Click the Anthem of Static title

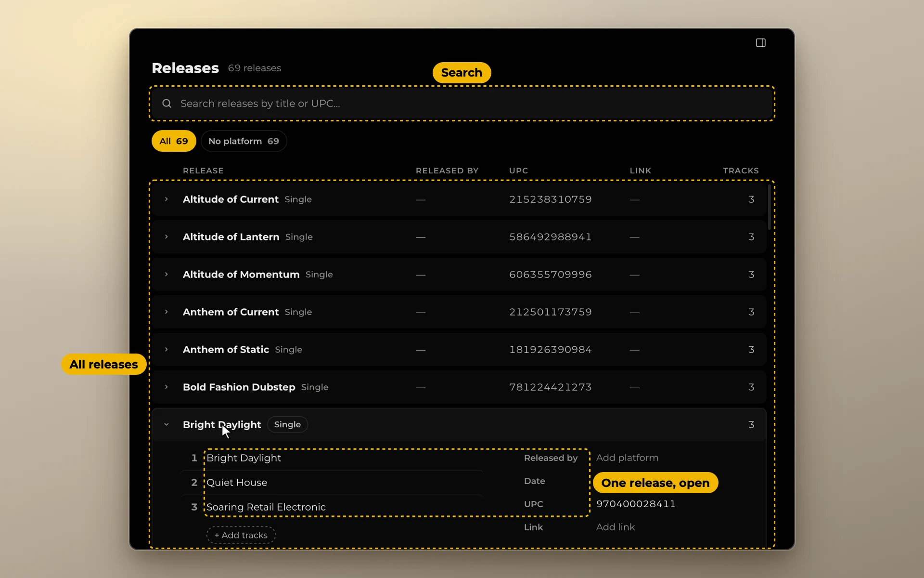(226, 350)
